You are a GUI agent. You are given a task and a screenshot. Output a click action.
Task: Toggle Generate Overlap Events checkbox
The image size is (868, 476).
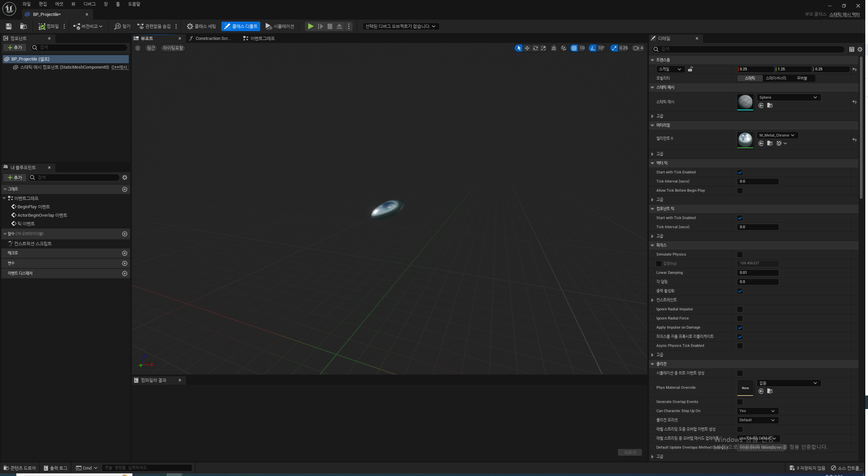pos(740,402)
